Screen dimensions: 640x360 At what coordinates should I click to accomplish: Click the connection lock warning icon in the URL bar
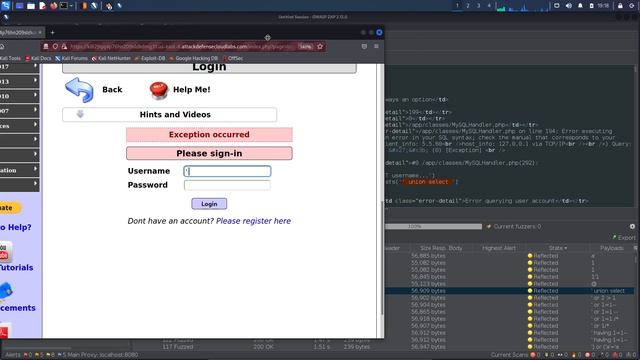pos(64,47)
